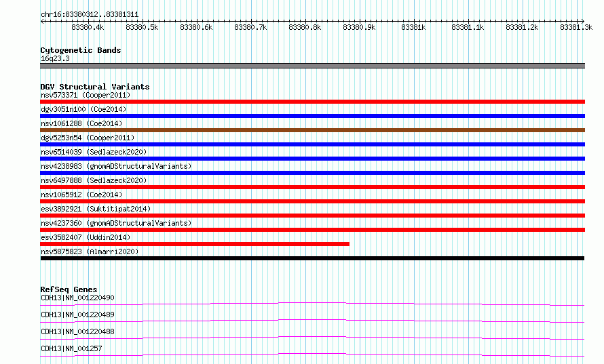The image size is (604, 364).
Task: Open variant nsv1061288 (Coe2014) label
Action: tap(81, 123)
